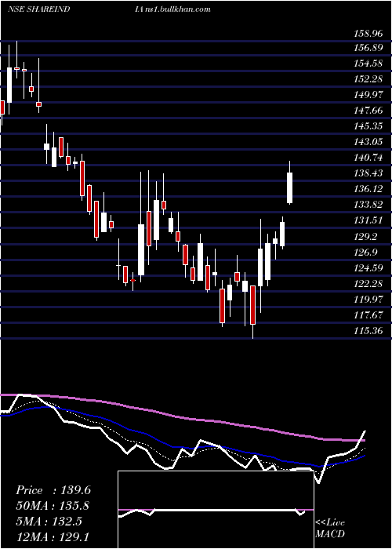Click the ns1.bullkhan.com site label
Viewport: 392px width, 549px height.
pyautogui.click(x=176, y=9)
